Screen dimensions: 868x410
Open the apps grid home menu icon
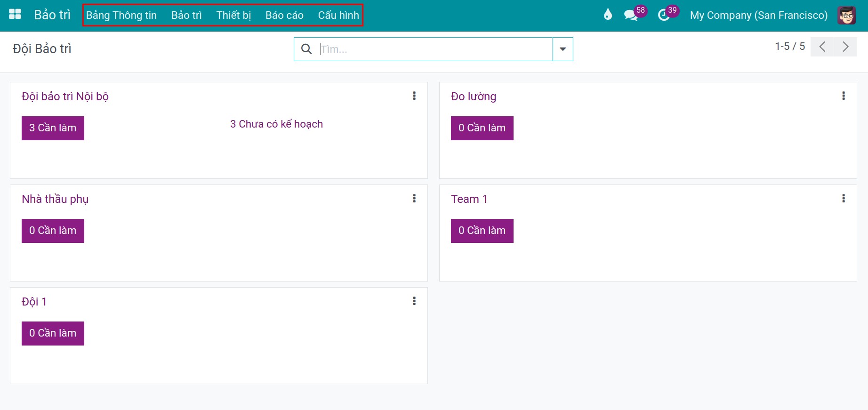(15, 14)
